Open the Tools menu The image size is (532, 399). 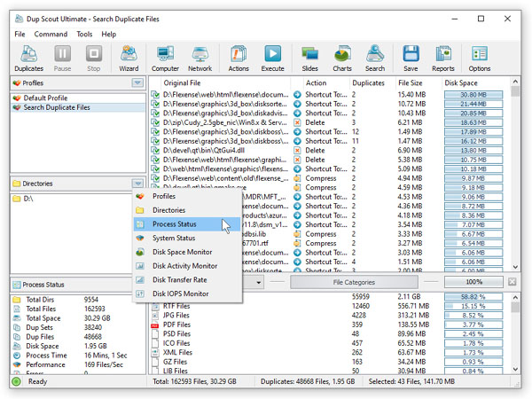coord(84,34)
